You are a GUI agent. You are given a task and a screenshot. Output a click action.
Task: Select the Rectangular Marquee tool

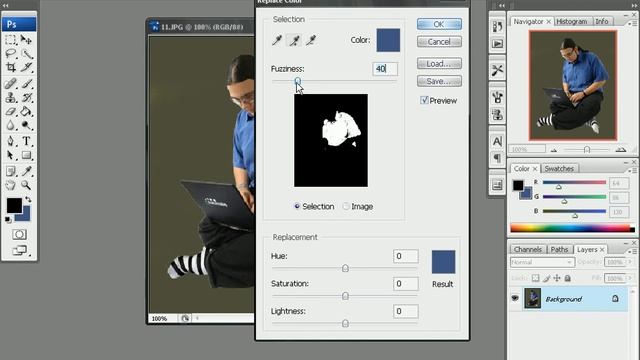tap(11, 40)
